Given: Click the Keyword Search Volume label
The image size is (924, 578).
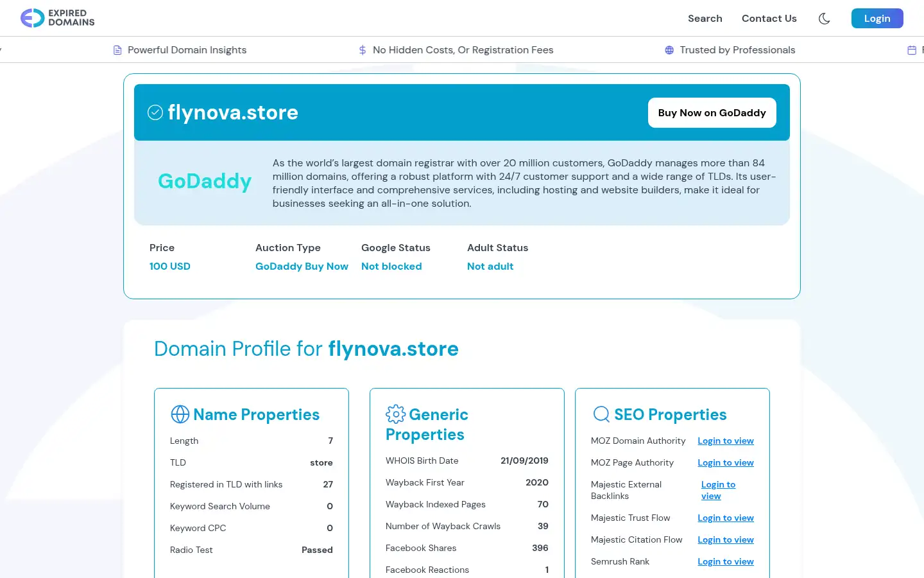Looking at the screenshot, I should [220, 507].
